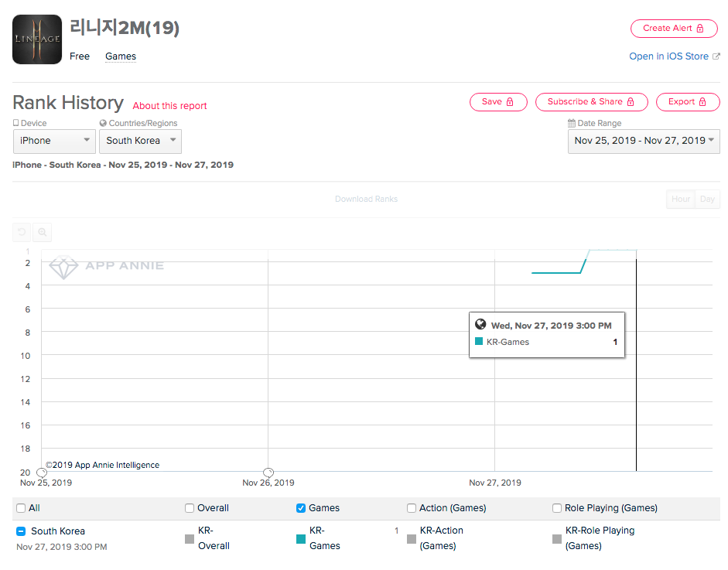Click the teal KR-Games square in tooltip

click(x=479, y=341)
